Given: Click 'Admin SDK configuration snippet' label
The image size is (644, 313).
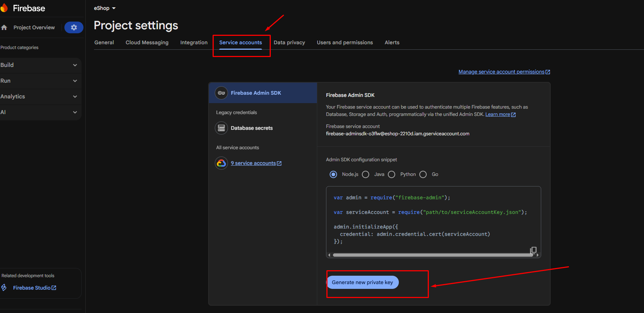Looking at the screenshot, I should [x=362, y=160].
